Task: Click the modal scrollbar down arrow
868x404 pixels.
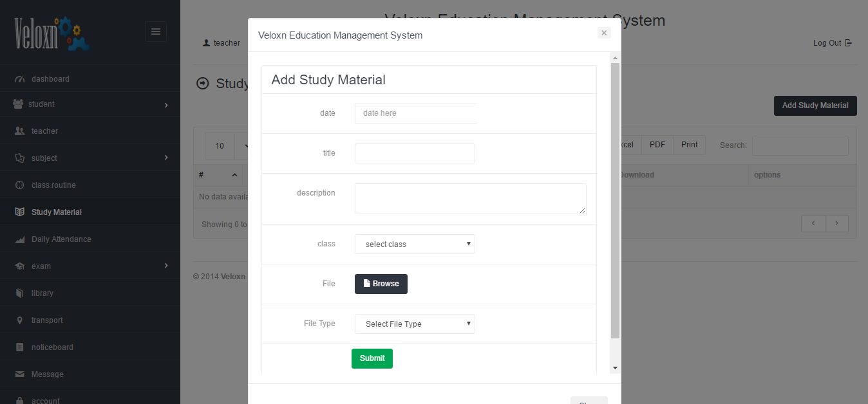Action: (x=615, y=368)
